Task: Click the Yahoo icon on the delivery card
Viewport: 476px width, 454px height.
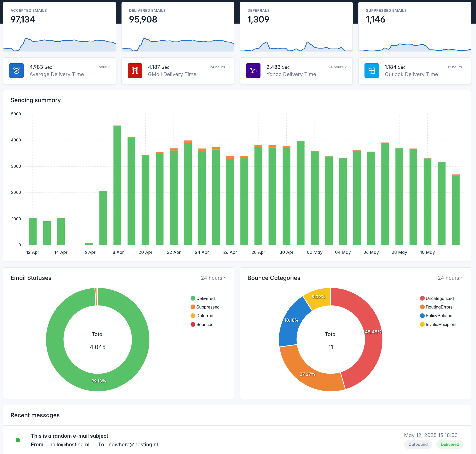Action: point(253,70)
